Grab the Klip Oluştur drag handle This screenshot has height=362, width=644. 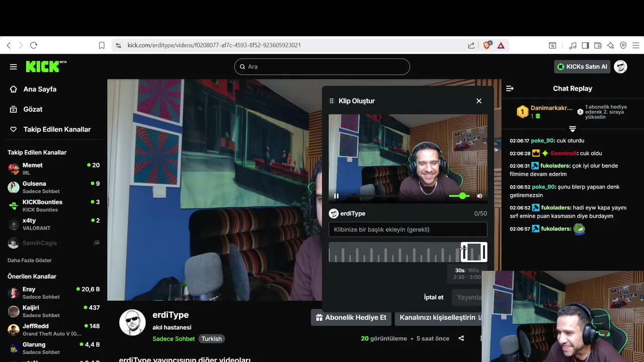(332, 101)
